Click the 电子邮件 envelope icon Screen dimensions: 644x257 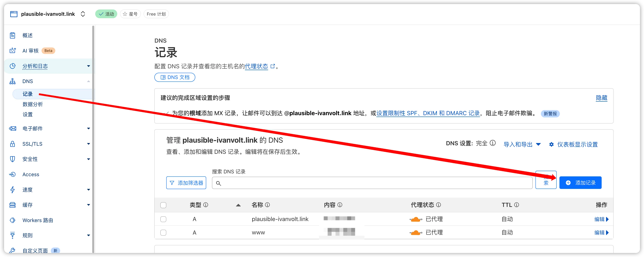point(13,129)
